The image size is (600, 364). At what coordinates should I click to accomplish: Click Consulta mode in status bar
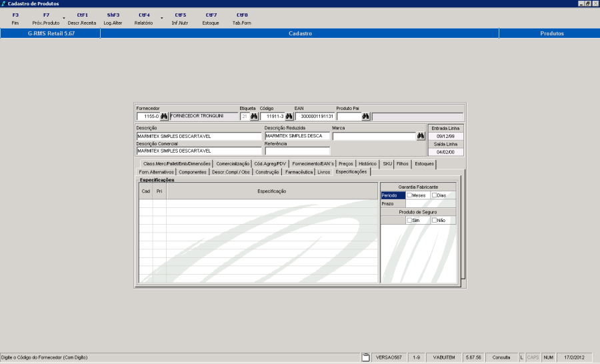pos(501,357)
